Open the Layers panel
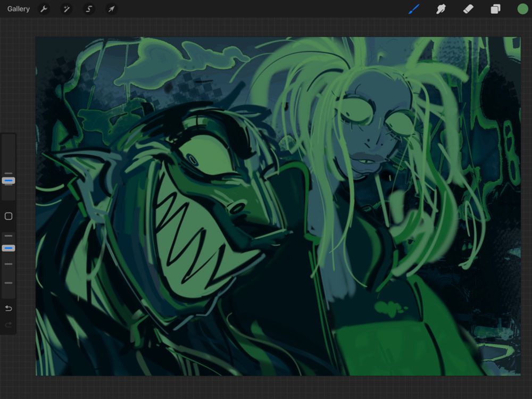The width and height of the screenshot is (532, 399). (x=495, y=9)
